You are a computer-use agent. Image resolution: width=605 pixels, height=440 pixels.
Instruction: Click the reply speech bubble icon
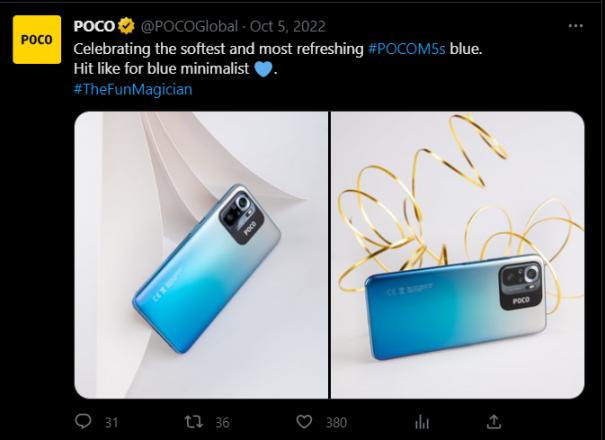[83, 421]
